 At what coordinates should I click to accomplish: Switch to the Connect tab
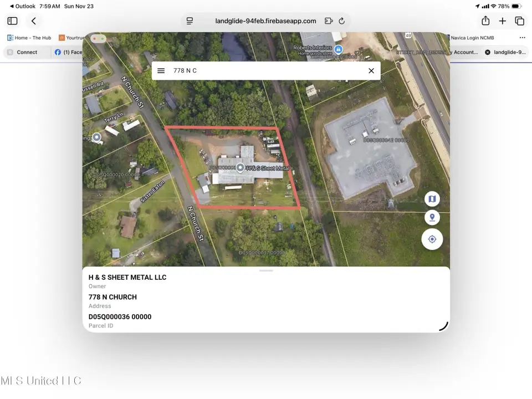point(27,52)
